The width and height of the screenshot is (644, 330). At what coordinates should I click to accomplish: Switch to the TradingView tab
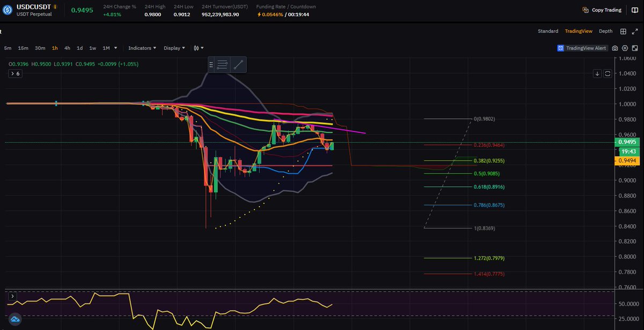pos(579,31)
